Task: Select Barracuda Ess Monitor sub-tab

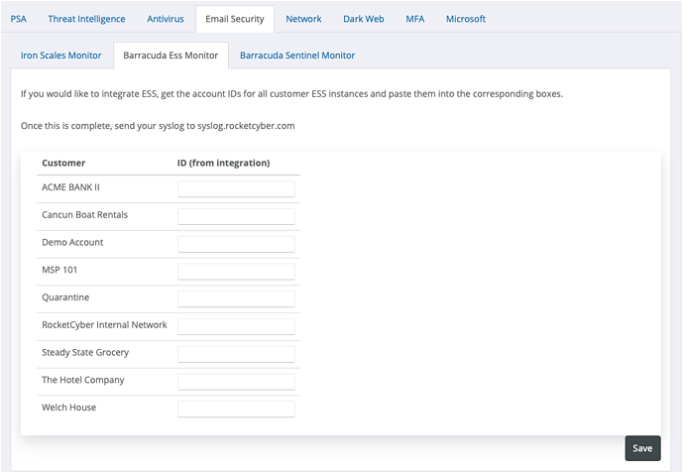Action: tap(171, 55)
